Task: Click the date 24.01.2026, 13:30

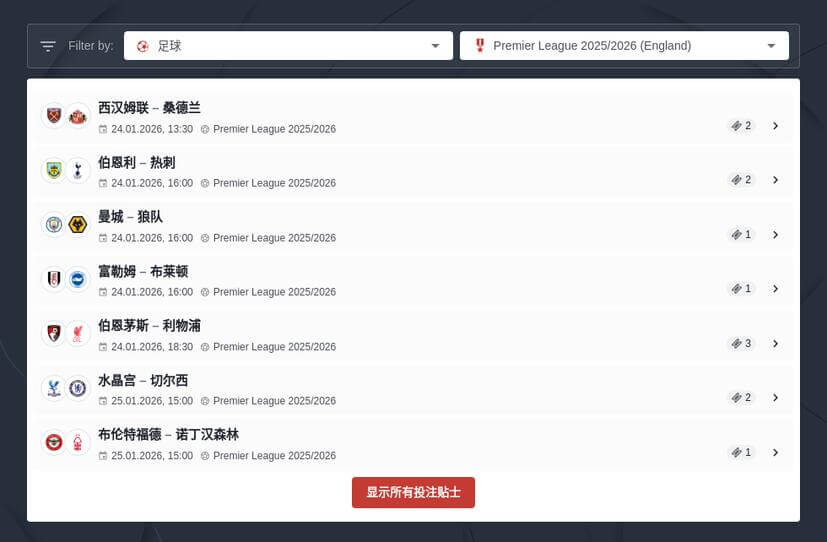Action: [152, 129]
